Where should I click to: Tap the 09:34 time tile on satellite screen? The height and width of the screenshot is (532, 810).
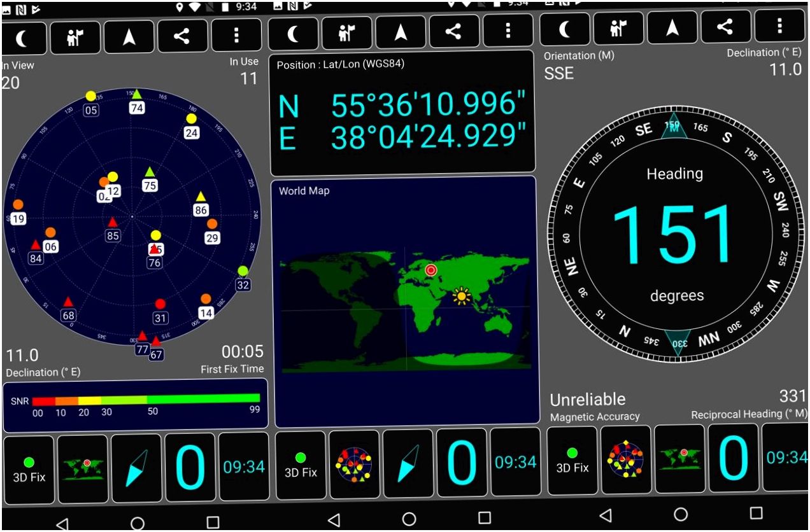(x=244, y=466)
